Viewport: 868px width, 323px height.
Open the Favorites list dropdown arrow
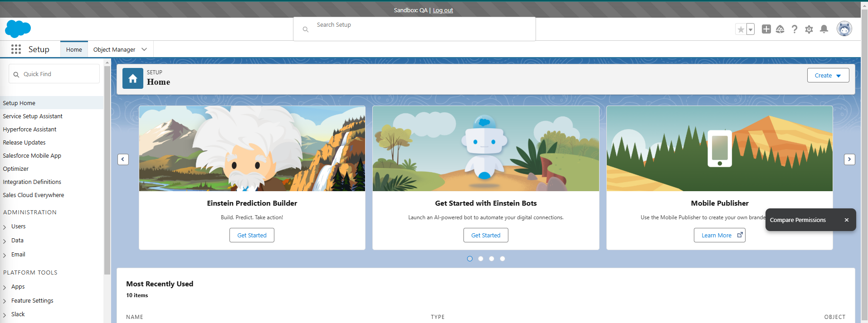[751, 29]
